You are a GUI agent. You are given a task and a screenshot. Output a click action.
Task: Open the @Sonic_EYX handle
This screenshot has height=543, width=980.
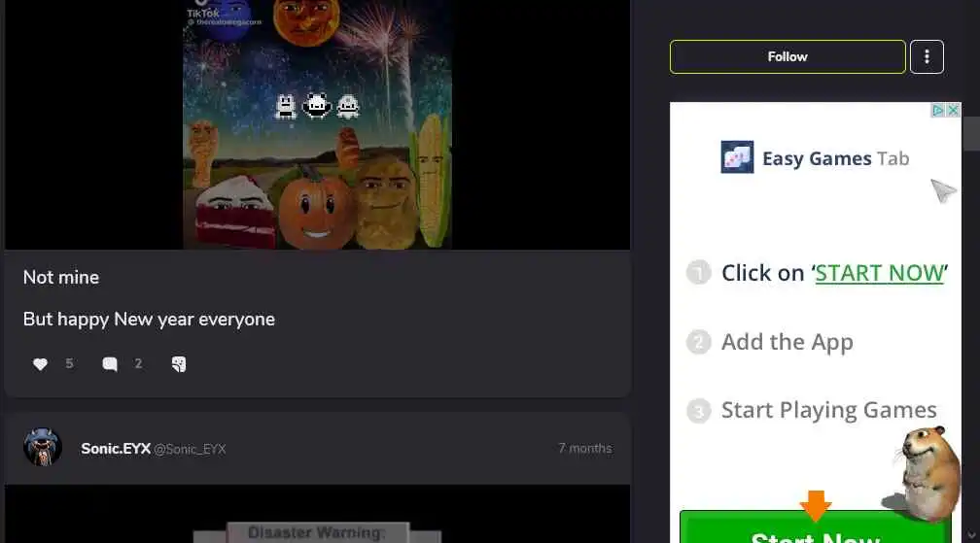190,450
